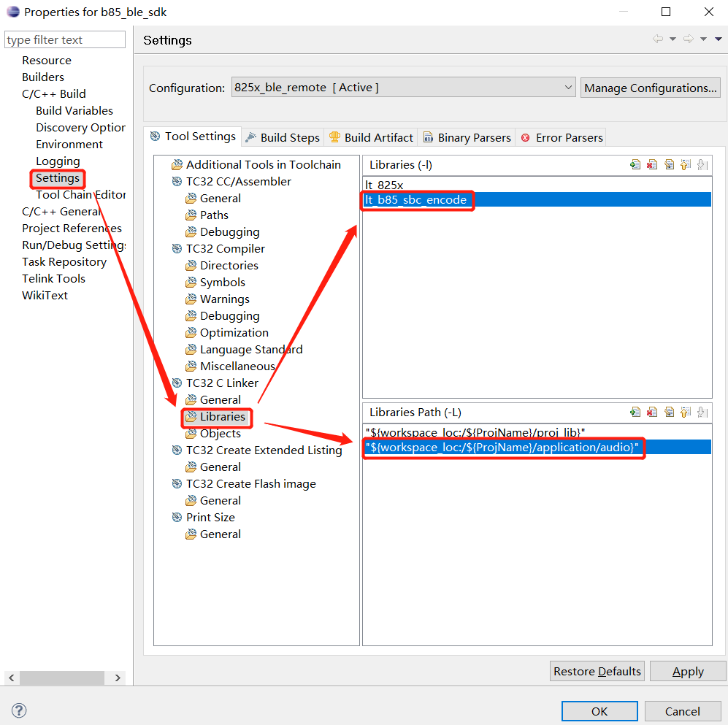Click the type filter text field
The height and width of the screenshot is (725, 728).
click(65, 40)
